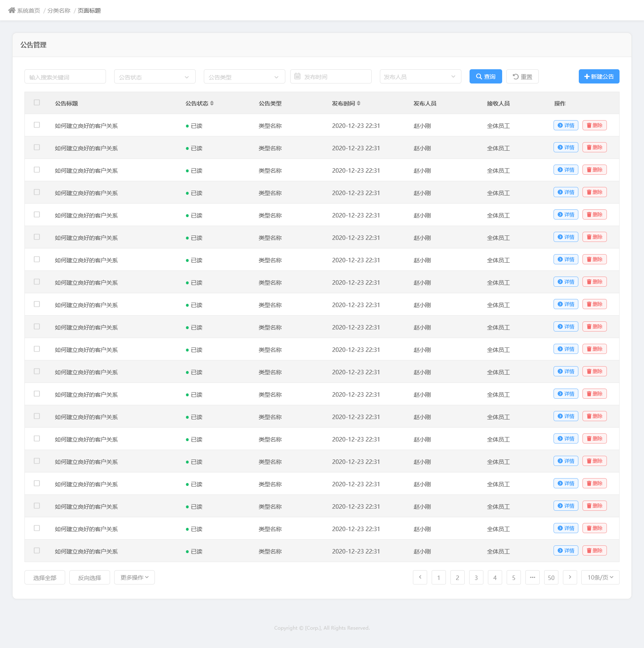Click the 接收人员 column header
The image size is (644, 648).
tap(498, 103)
